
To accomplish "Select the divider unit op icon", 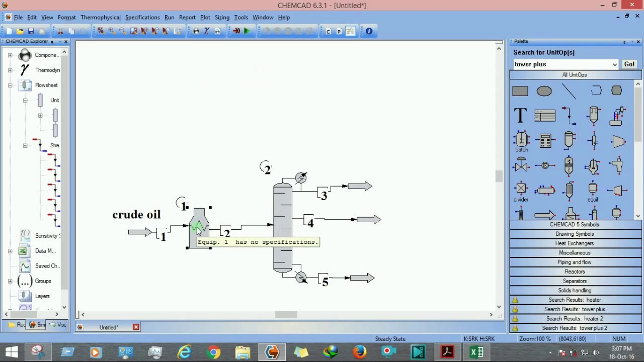I will pos(521,192).
